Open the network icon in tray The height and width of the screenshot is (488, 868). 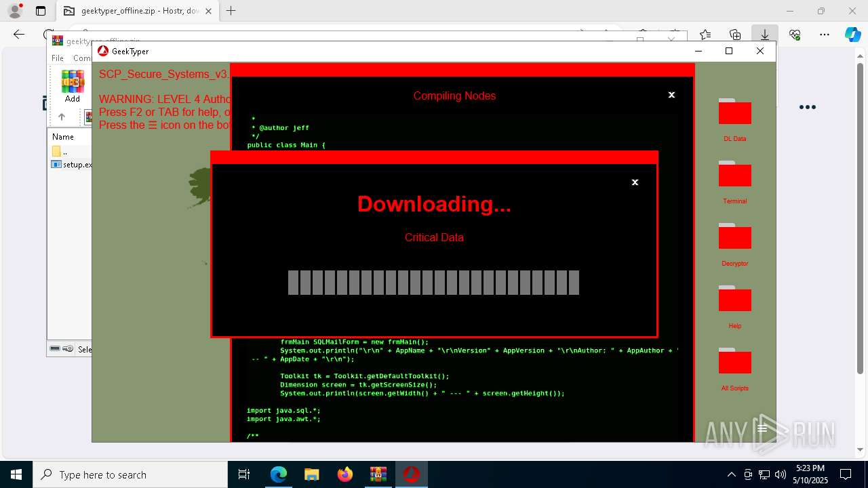click(764, 474)
